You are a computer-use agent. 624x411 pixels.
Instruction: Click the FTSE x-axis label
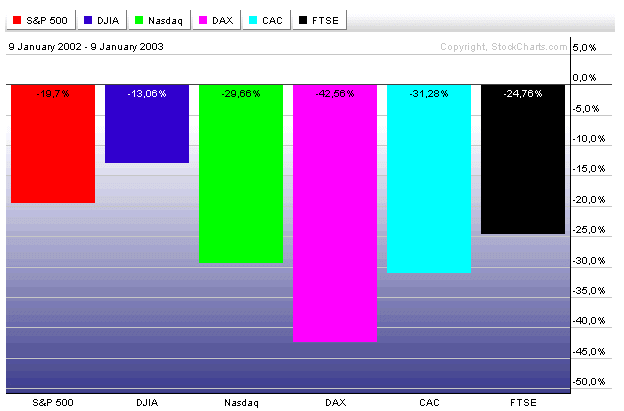(523, 403)
